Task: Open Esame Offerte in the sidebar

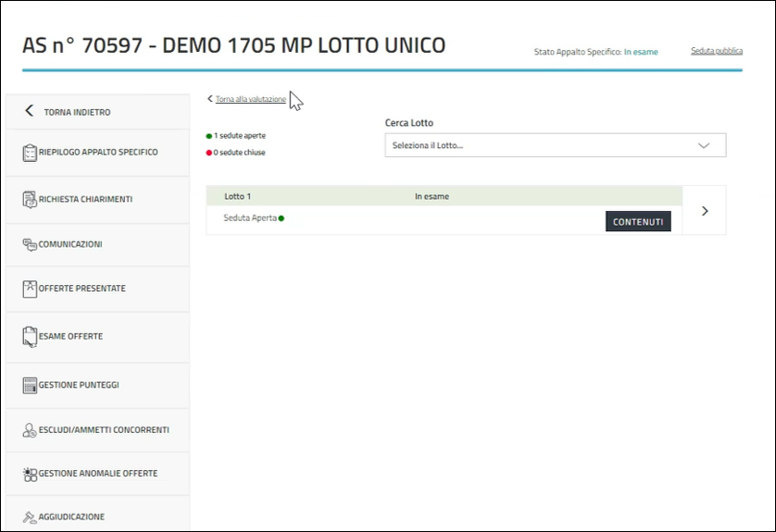Action: 70,336
